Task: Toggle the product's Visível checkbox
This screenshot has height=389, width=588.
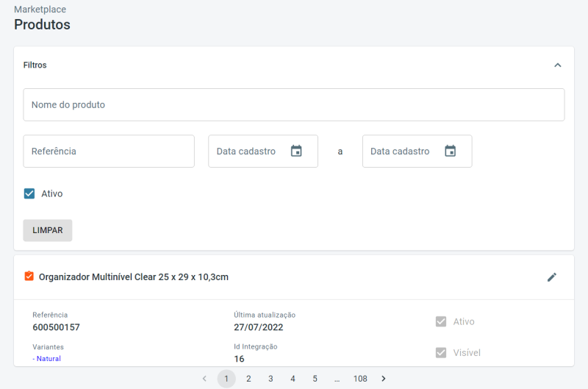Action: coord(441,352)
